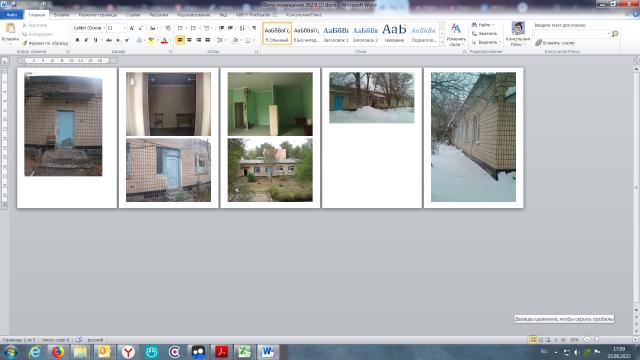Click the justify alignment icon
Viewport: 640px width, 360px height.
click(208, 40)
